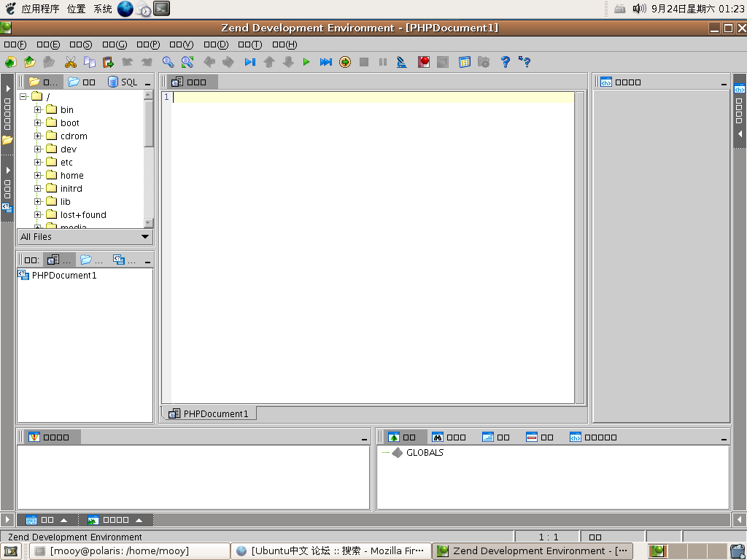This screenshot has height=560, width=747.
Task: Open the (V) menu
Action: [182, 44]
